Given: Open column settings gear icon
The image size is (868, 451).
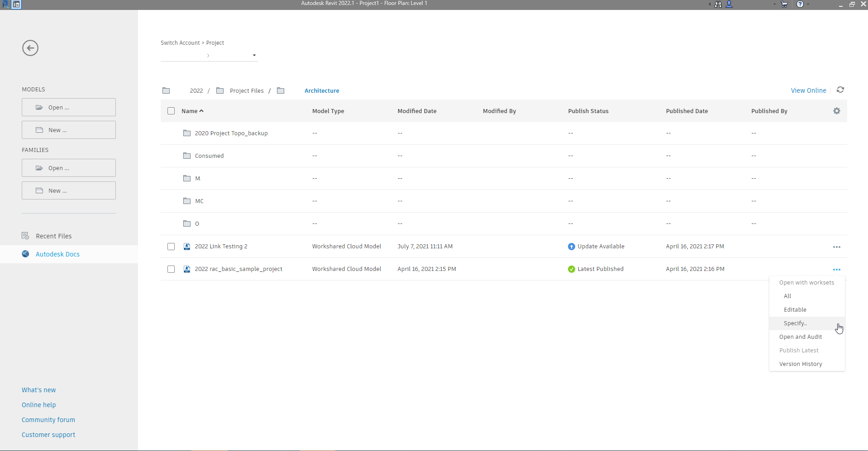Looking at the screenshot, I should point(837,111).
